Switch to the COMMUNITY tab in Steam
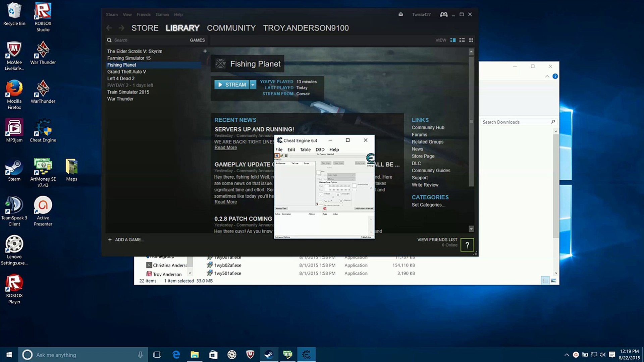The height and width of the screenshot is (362, 644). point(231,28)
